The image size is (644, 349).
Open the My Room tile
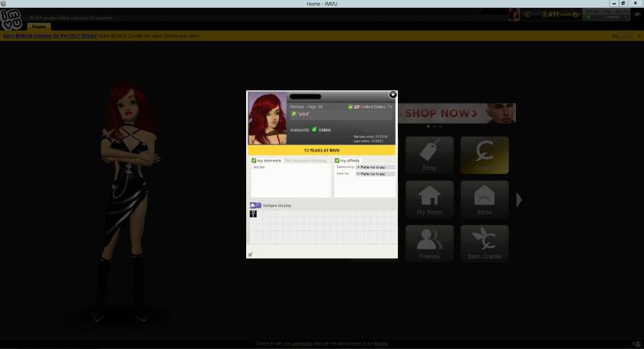click(x=429, y=200)
